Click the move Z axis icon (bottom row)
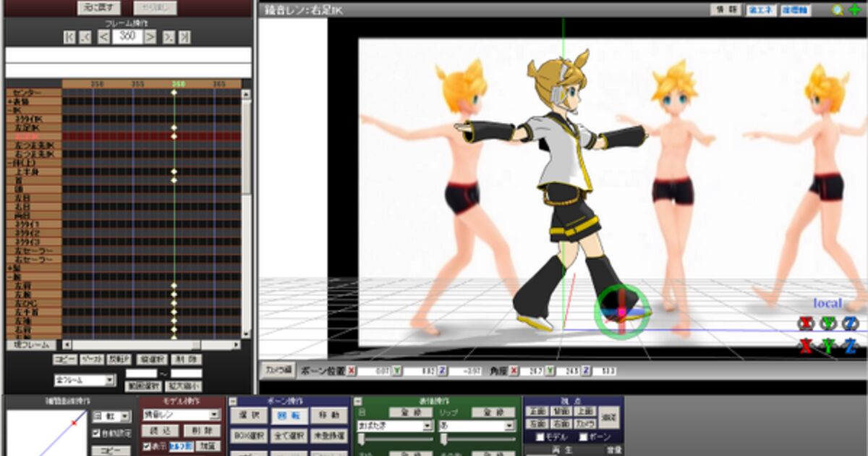Screen dimensions: 868x456 pyautogui.click(x=851, y=346)
